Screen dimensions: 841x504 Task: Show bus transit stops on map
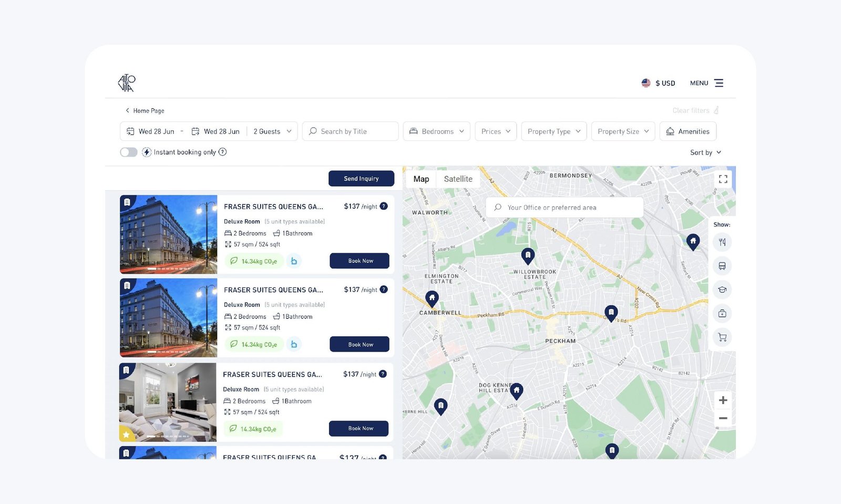coord(722,266)
